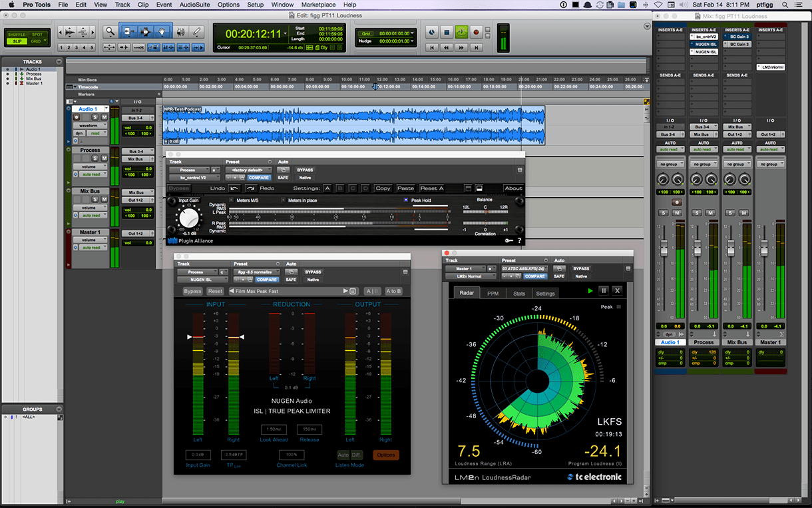Next preset arrow in NUGEN ISL
812x508 pixels.
pos(345,292)
